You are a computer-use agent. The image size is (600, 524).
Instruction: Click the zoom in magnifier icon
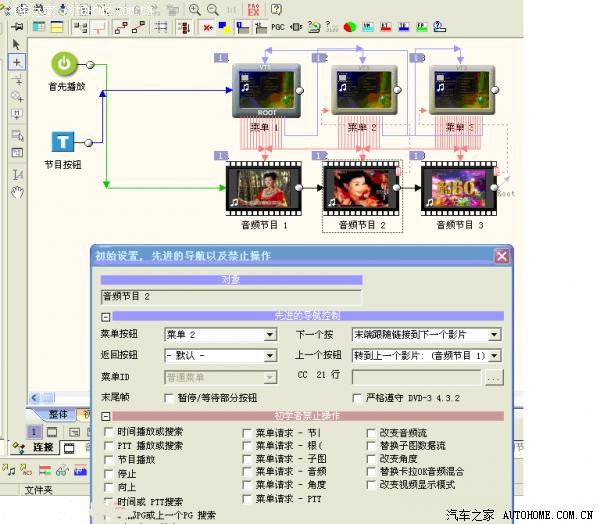pos(194,9)
